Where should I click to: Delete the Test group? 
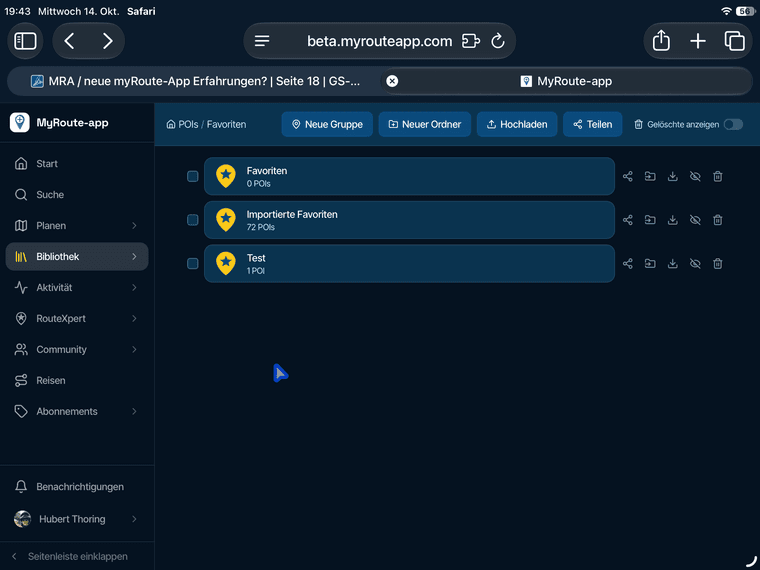coord(718,264)
